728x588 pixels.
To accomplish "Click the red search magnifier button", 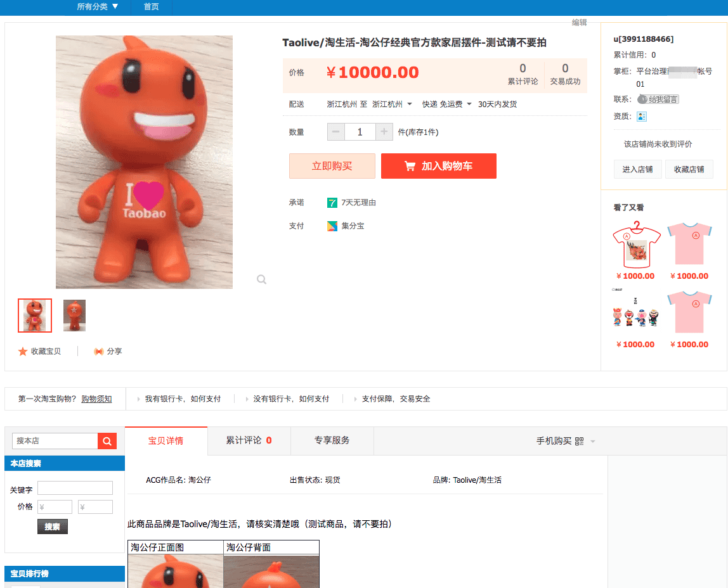I will [x=107, y=441].
